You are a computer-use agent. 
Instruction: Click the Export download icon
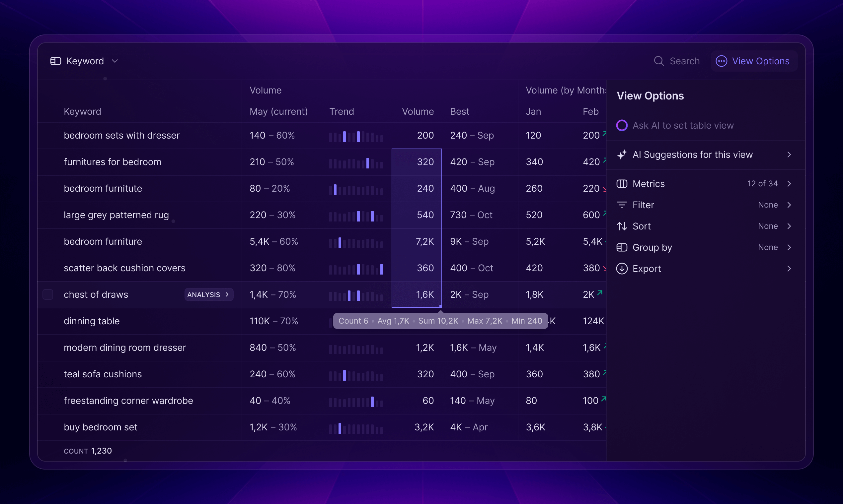click(621, 269)
